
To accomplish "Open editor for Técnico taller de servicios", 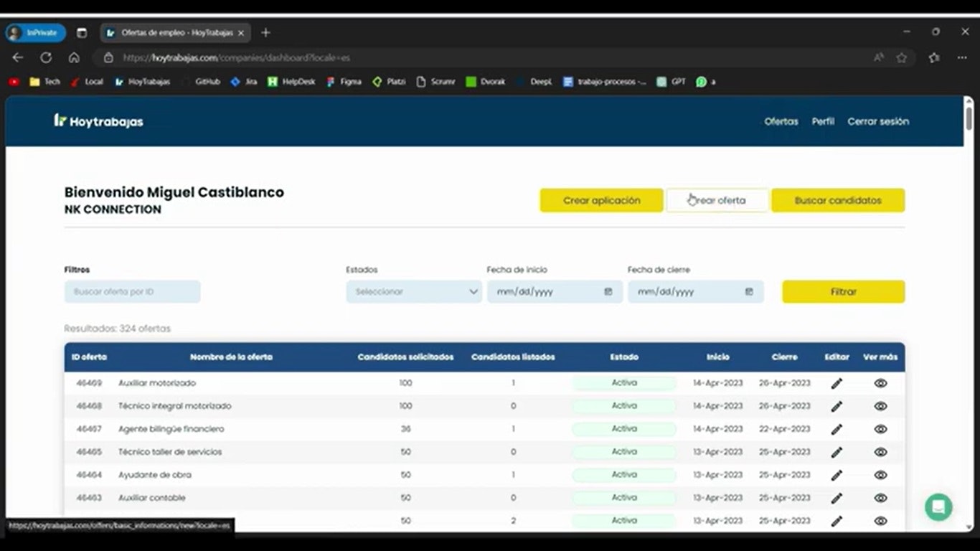I will click(x=837, y=453).
